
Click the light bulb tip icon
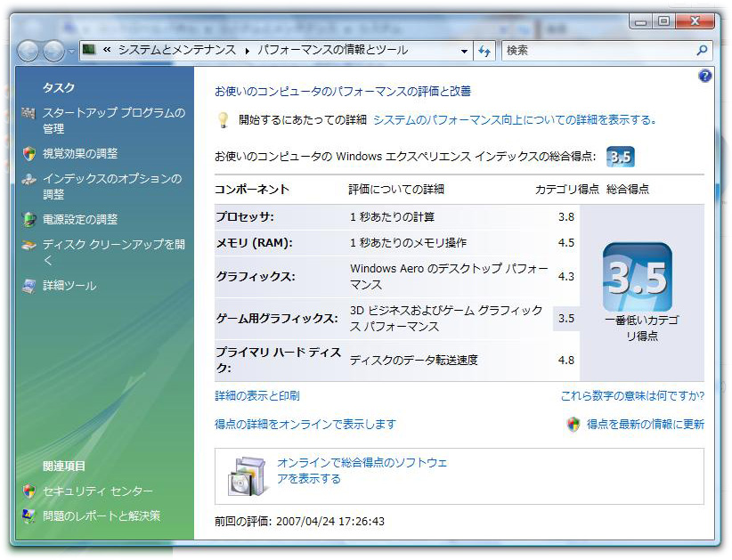(x=224, y=120)
